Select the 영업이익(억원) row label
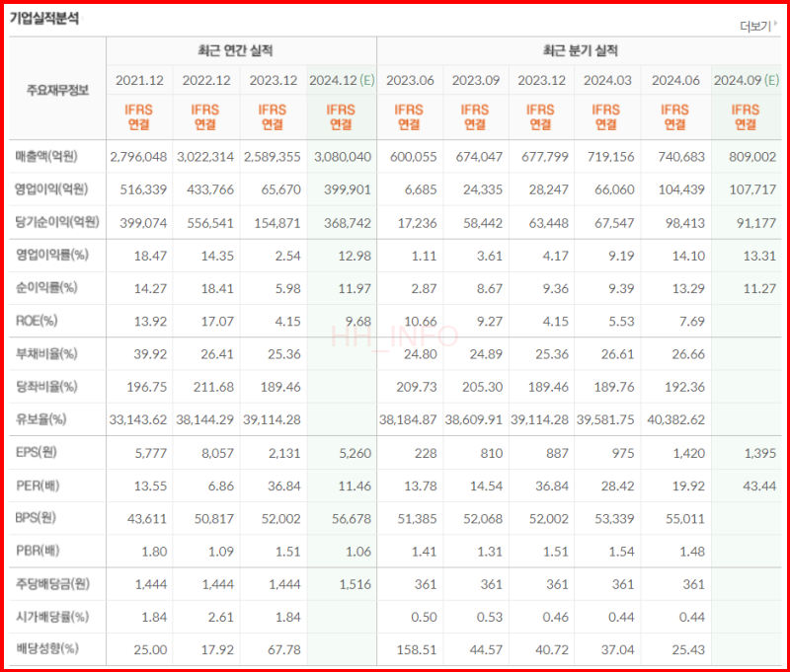This screenshot has width=790, height=672. click(51, 189)
